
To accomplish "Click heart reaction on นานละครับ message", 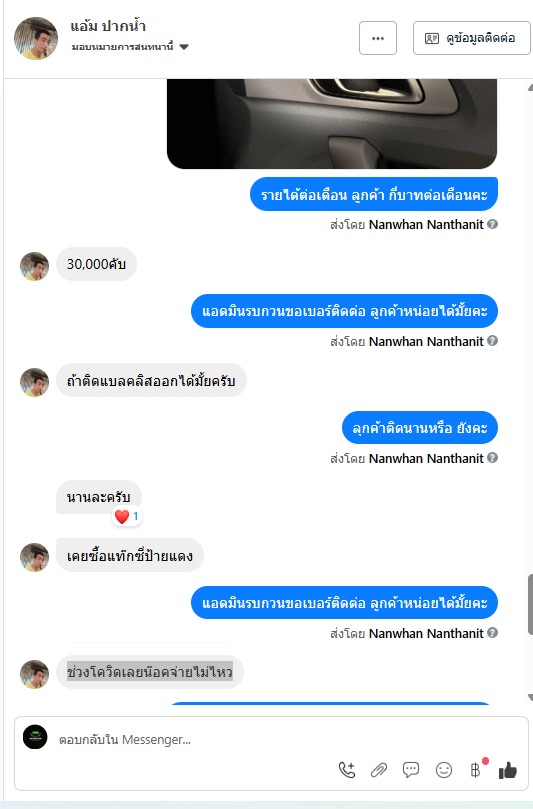I will (x=127, y=516).
